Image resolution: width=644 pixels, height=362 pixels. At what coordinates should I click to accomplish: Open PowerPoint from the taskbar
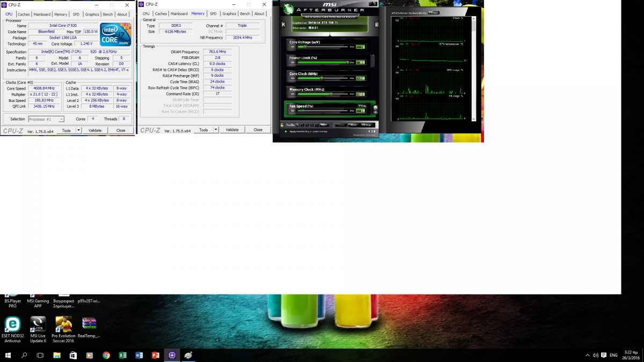tap(156, 355)
